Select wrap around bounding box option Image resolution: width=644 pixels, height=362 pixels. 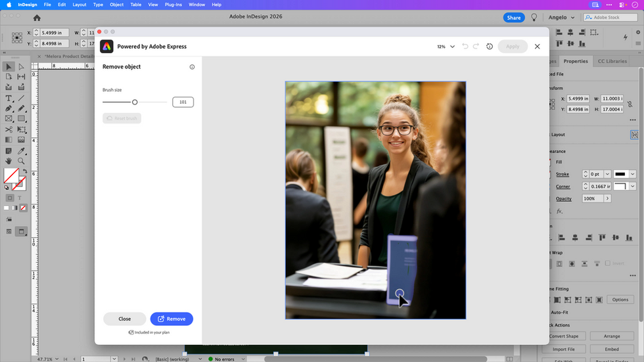tap(559, 263)
